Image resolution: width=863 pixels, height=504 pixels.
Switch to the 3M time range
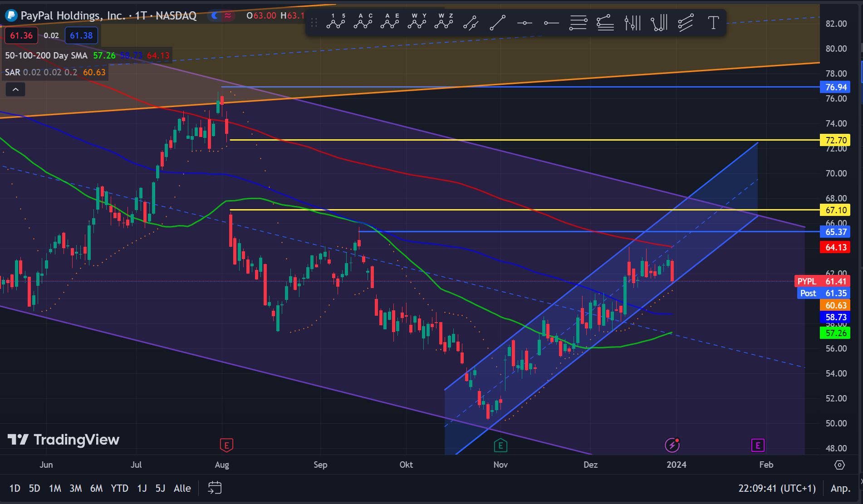tap(75, 489)
